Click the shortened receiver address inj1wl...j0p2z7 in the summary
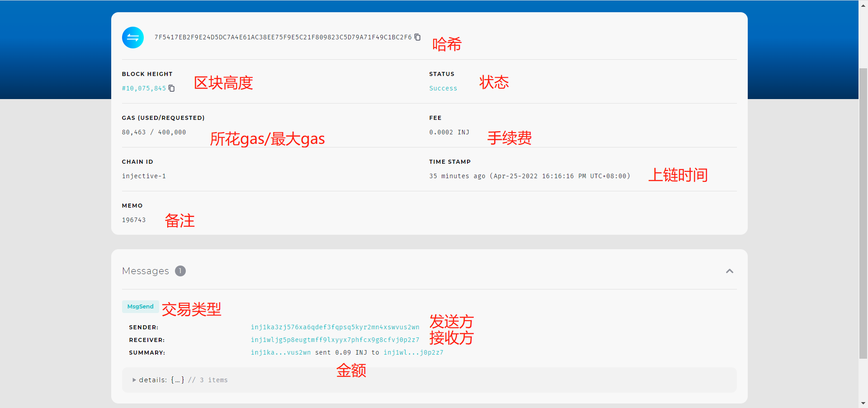Image resolution: width=868 pixels, height=408 pixels. coord(413,352)
